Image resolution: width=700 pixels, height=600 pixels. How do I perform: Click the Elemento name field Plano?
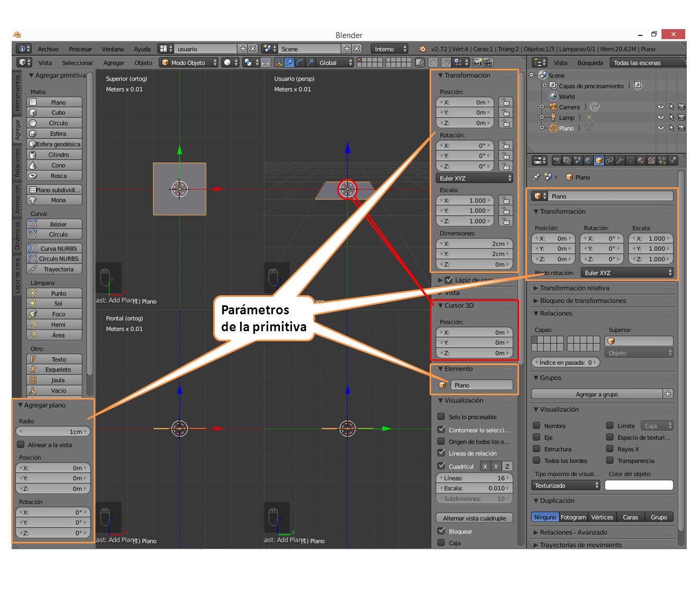point(481,385)
